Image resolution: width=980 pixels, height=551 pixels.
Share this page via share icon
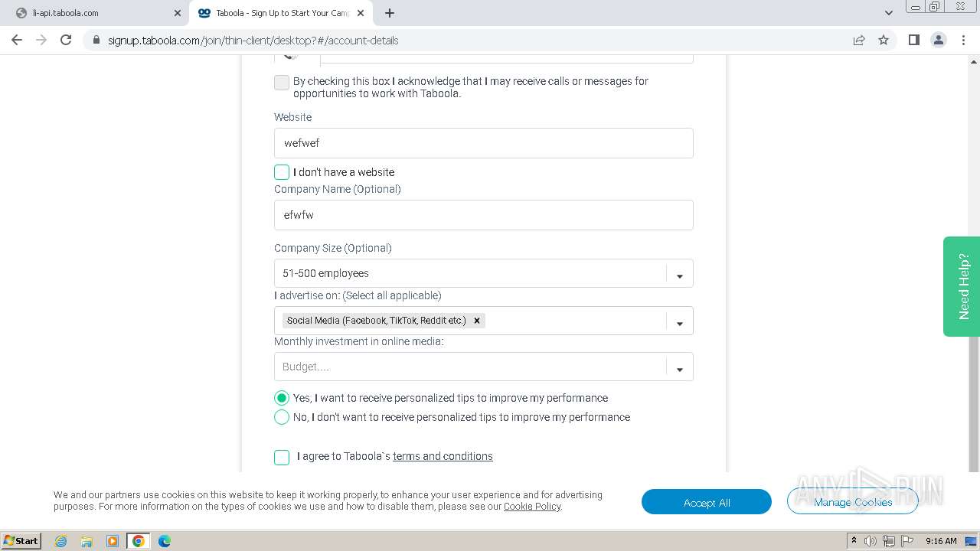click(859, 40)
